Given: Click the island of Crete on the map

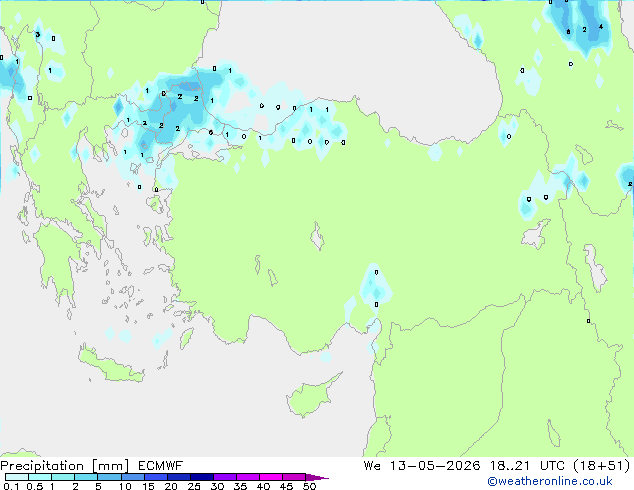Looking at the screenshot, I should (x=111, y=364).
